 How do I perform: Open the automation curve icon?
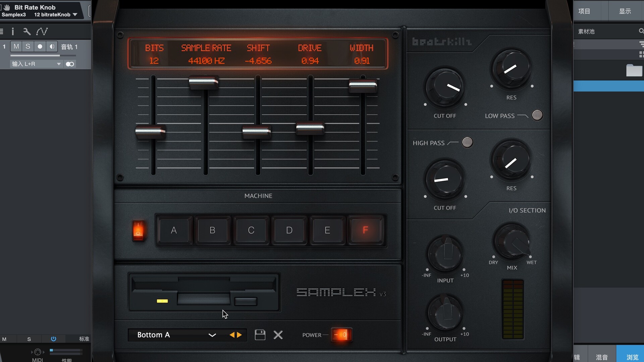(x=42, y=32)
